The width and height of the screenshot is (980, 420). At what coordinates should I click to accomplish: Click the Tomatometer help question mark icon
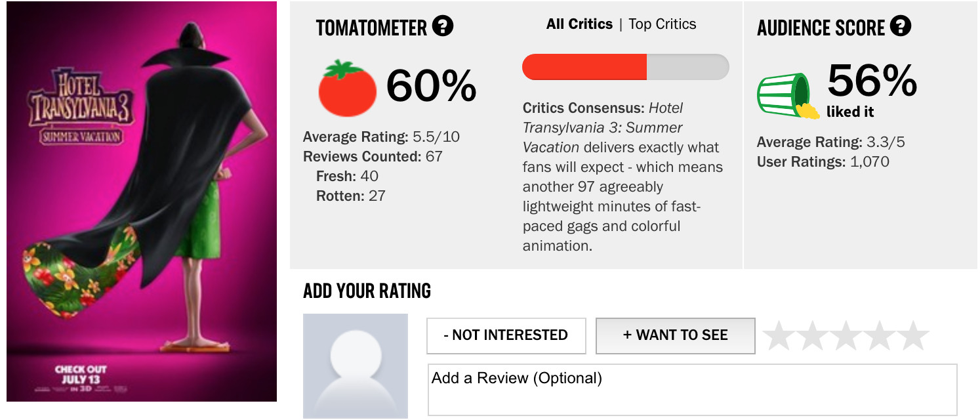click(x=443, y=27)
